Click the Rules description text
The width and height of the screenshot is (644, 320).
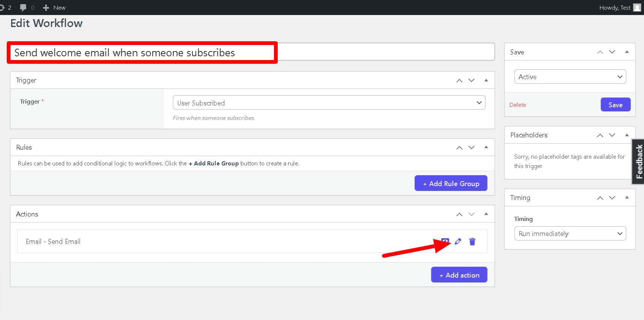(x=158, y=164)
